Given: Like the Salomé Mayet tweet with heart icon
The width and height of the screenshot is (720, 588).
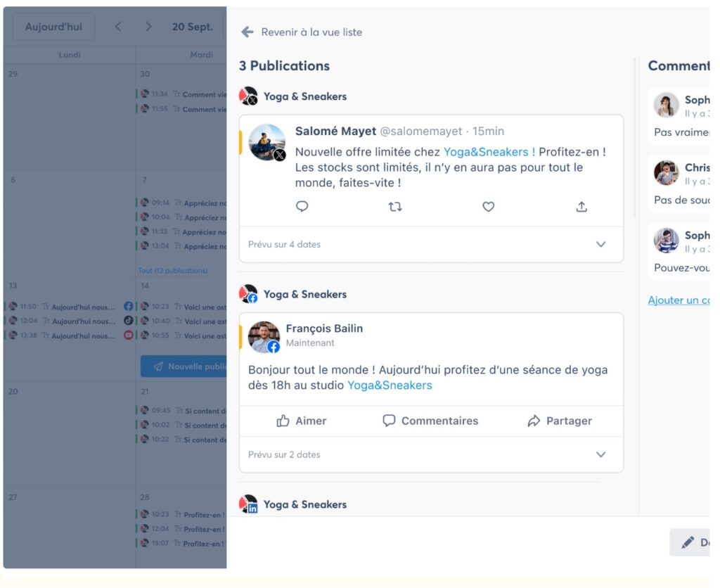Looking at the screenshot, I should [488, 207].
